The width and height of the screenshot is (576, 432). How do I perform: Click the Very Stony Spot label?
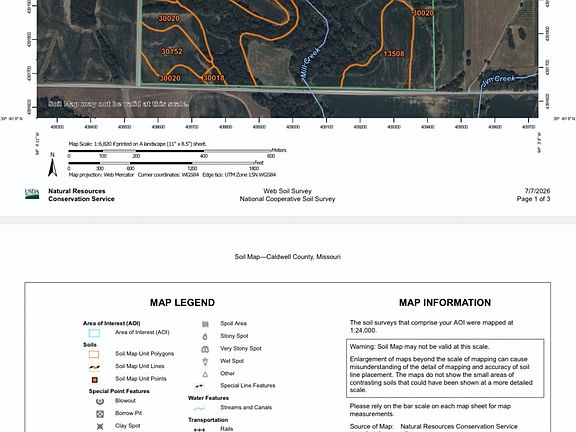pyautogui.click(x=241, y=348)
